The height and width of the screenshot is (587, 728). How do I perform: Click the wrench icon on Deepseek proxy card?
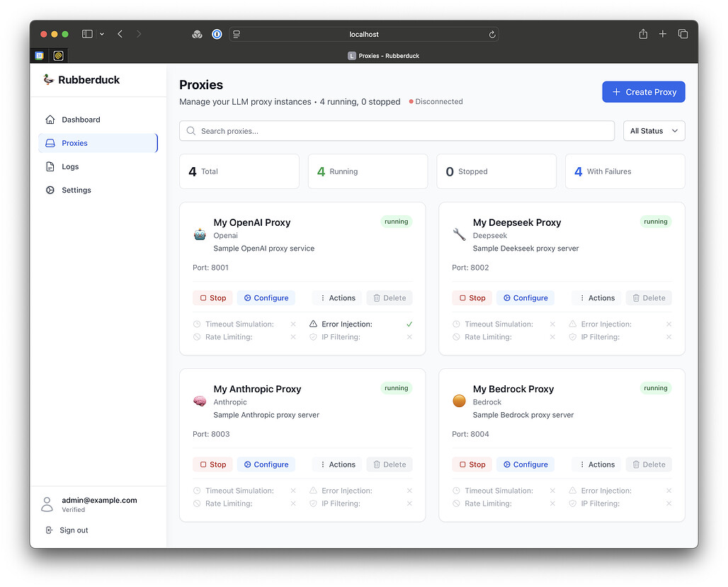[x=459, y=235]
